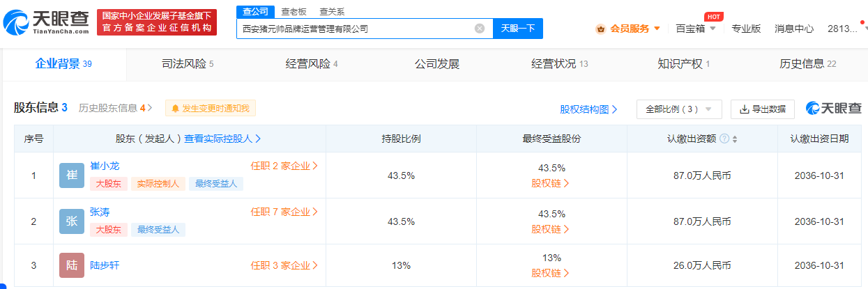This screenshot has width=868, height=289.
Task: Click the 认缴出资额 help question icon
Action: 724,139
